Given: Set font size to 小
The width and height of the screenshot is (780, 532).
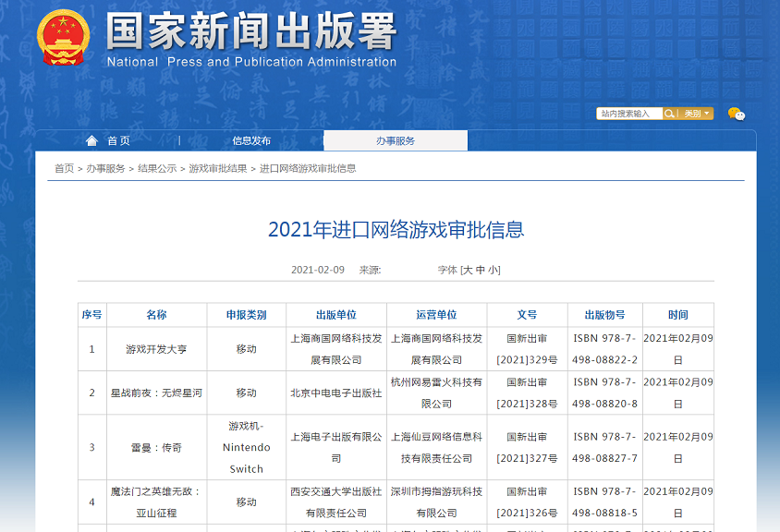Looking at the screenshot, I should (x=494, y=270).
